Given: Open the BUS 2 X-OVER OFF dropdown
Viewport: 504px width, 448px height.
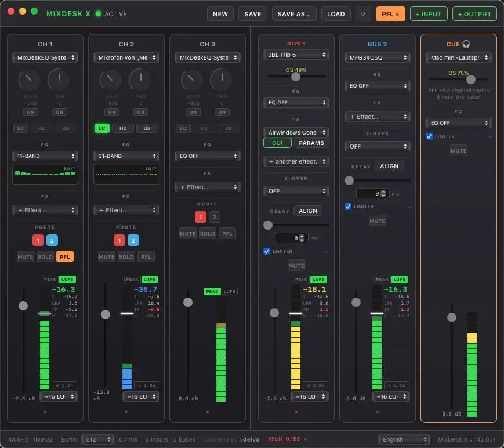Looking at the screenshot, I should pyautogui.click(x=378, y=146).
